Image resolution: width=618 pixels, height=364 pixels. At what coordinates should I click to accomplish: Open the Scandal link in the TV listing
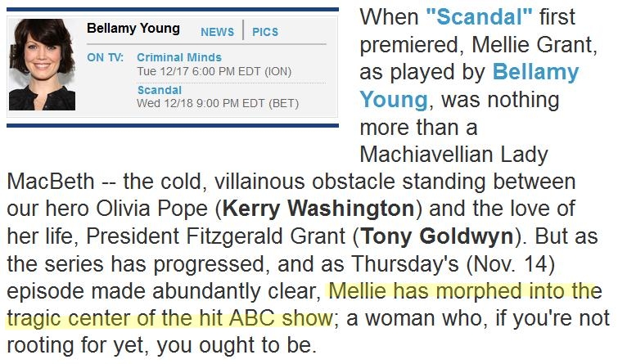tap(159, 89)
